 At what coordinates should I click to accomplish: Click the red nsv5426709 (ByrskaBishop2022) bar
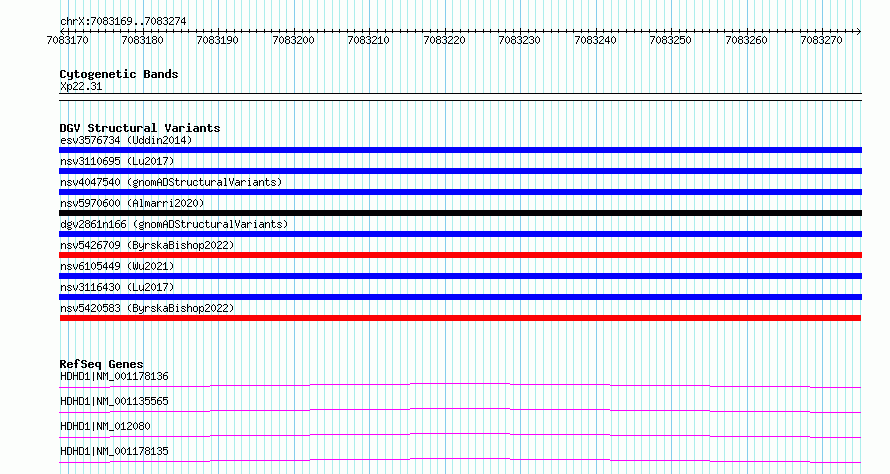coord(460,255)
